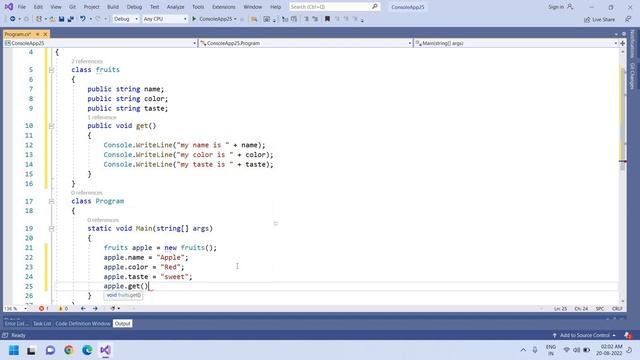The width and height of the screenshot is (640, 360).
Task: Switch to the Output tab
Action: 122,324
